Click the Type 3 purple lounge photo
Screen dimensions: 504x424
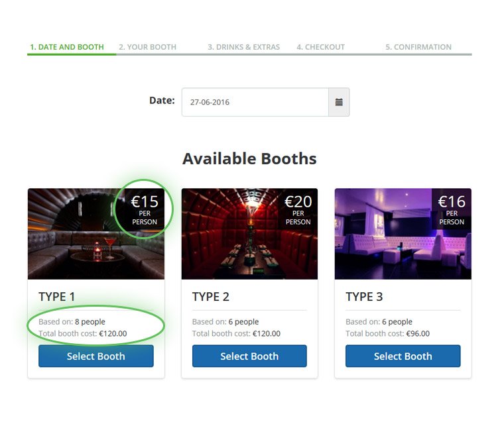click(x=403, y=234)
